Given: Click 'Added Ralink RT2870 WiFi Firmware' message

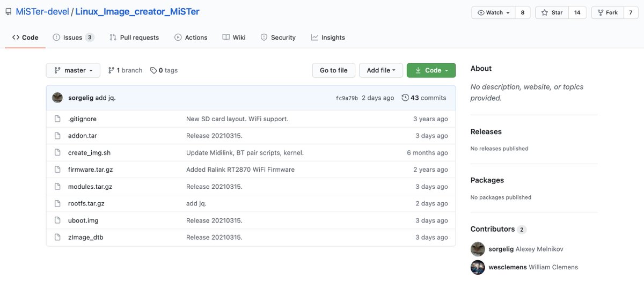Looking at the screenshot, I should tap(240, 170).
